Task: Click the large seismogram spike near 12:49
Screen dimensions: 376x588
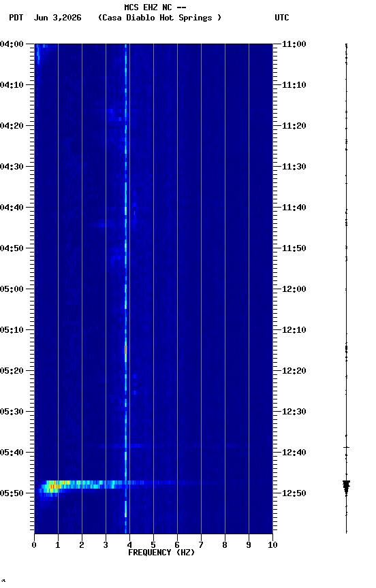Action: pos(346,487)
